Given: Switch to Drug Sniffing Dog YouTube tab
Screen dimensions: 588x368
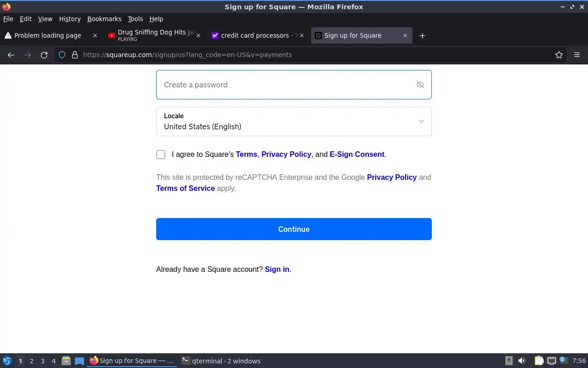Looking at the screenshot, I should [154, 35].
